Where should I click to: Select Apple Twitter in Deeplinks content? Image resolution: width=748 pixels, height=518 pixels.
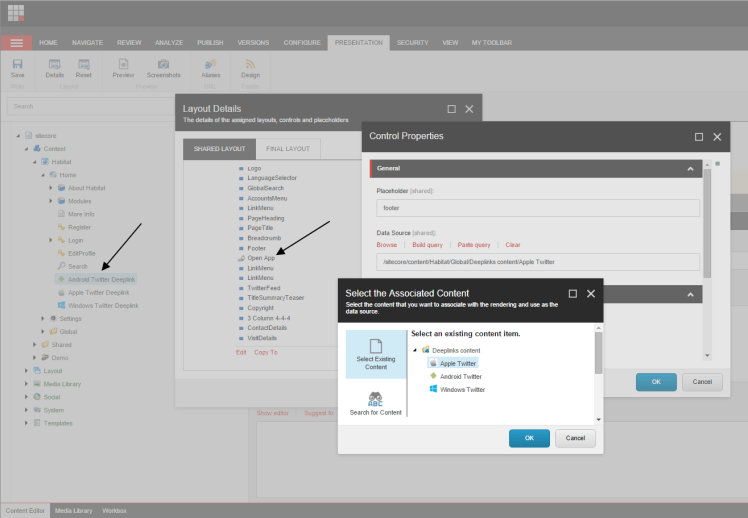point(453,363)
